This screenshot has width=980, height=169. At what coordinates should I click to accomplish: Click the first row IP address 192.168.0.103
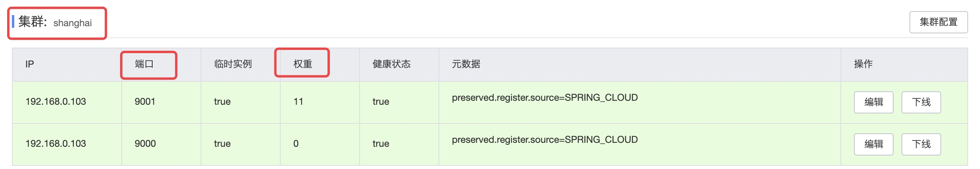tap(56, 102)
